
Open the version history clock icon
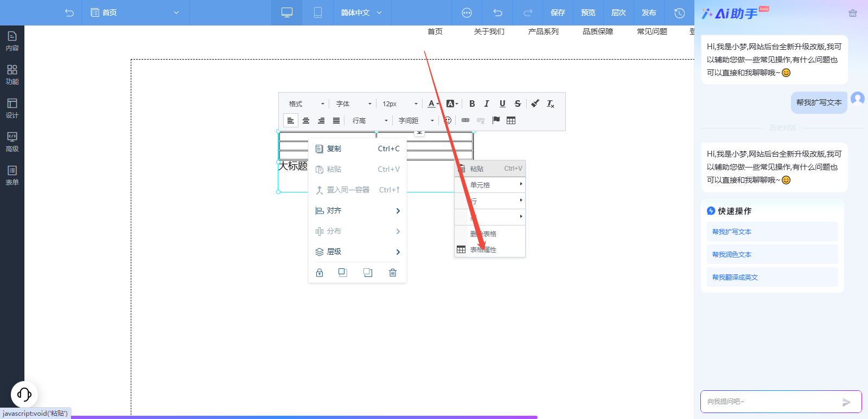click(x=679, y=12)
